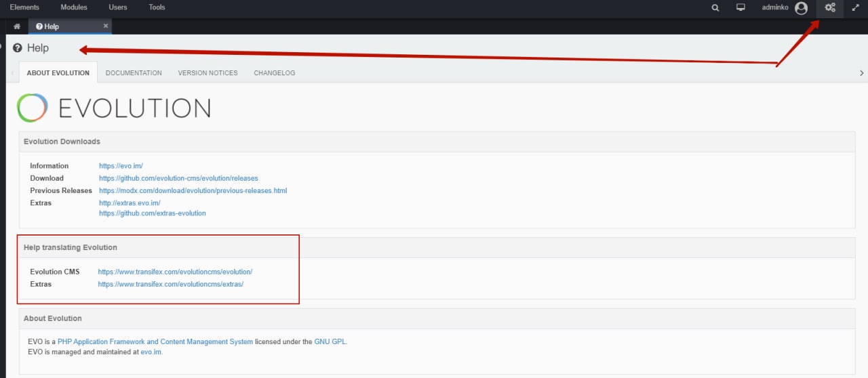
Task: Follow the evo.im link in About Evolution
Action: 151,352
